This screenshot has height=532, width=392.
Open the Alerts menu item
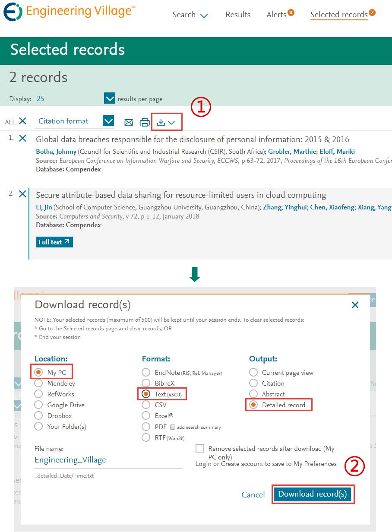[x=276, y=15]
